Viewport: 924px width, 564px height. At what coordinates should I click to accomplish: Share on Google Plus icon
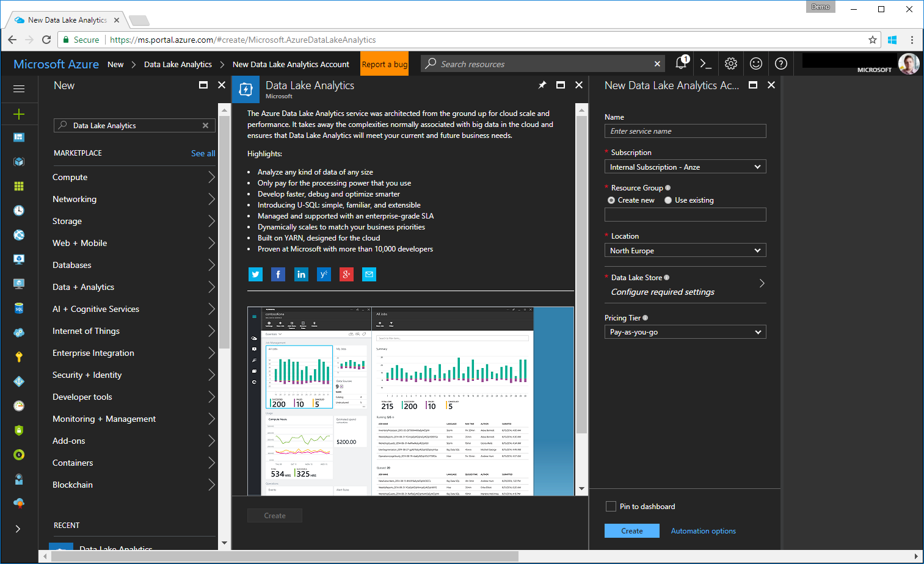(x=346, y=275)
